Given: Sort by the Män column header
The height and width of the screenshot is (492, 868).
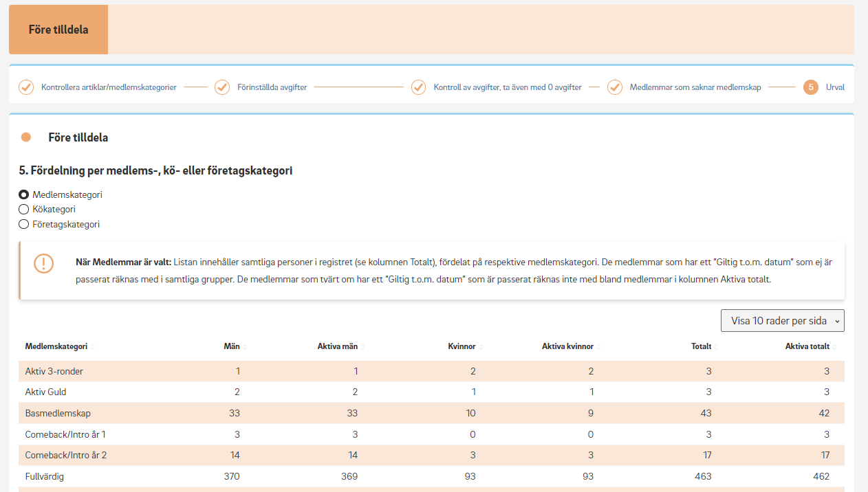Looking at the screenshot, I should pos(232,346).
